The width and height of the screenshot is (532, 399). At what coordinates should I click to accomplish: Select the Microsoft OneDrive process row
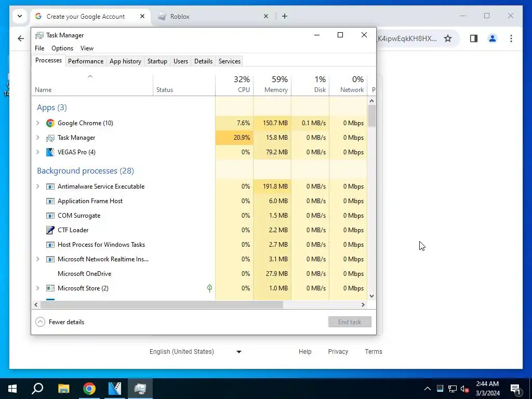pos(199,274)
